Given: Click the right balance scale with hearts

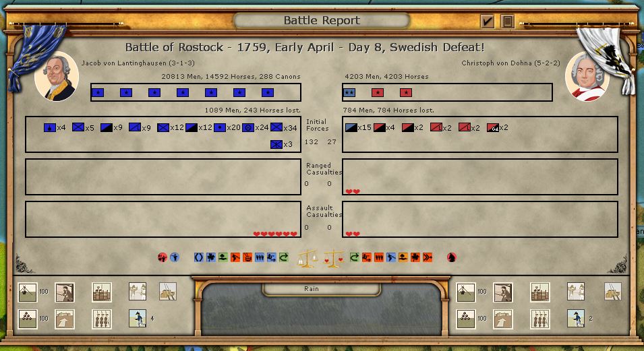Looking at the screenshot, I should 334,258.
